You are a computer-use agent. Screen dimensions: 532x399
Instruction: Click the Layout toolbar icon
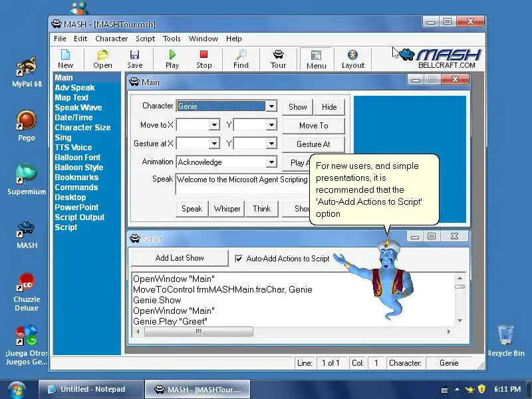[353, 59]
